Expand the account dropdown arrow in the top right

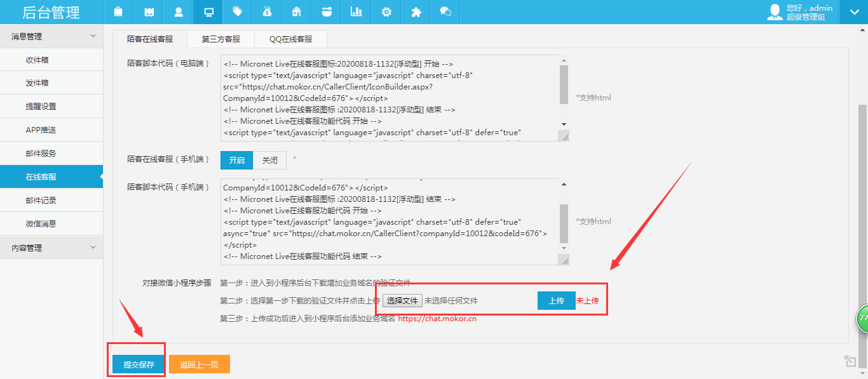(x=853, y=11)
